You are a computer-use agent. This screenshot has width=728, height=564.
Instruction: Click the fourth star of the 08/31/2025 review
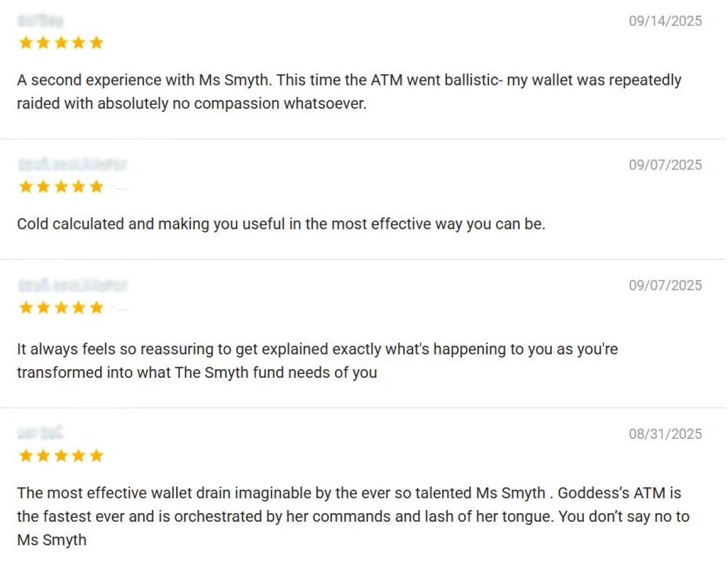coord(79,455)
